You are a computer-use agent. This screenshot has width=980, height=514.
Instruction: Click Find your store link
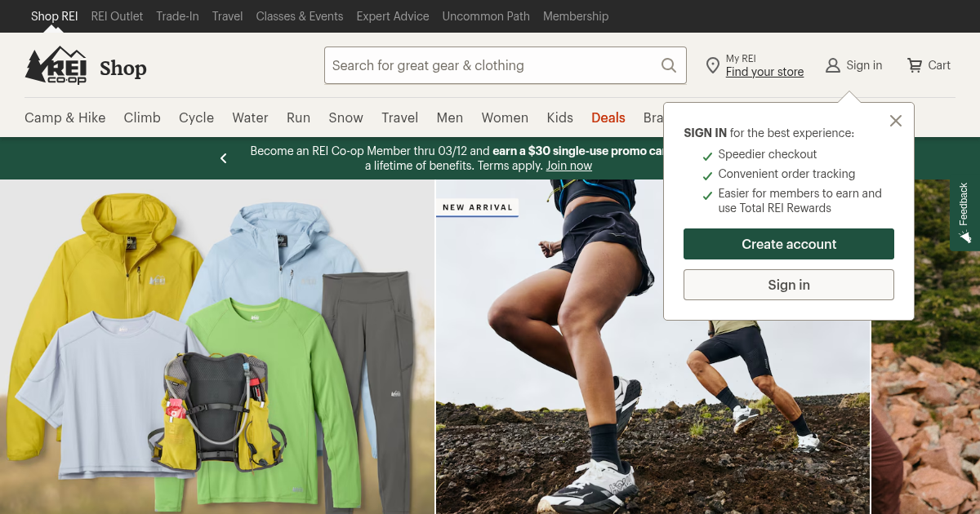764,72
